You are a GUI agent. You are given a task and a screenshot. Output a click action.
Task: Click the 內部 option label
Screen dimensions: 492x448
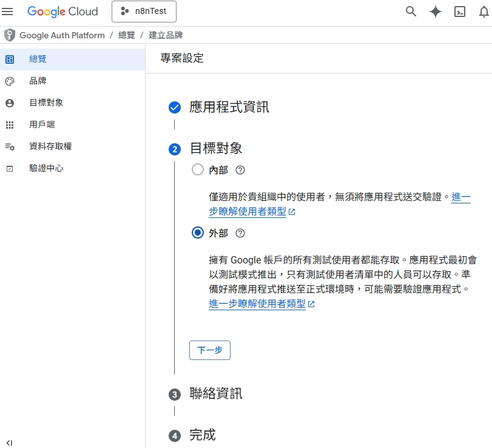coord(218,170)
